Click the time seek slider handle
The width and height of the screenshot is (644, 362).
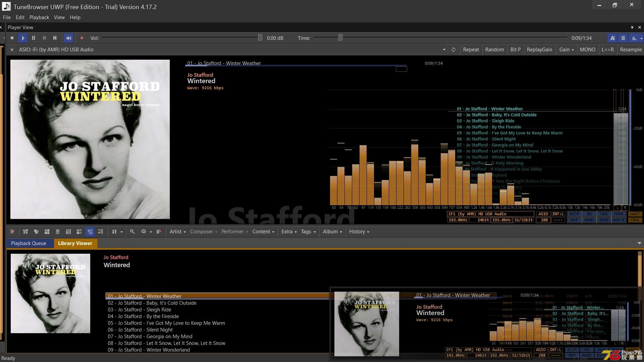[x=341, y=38]
